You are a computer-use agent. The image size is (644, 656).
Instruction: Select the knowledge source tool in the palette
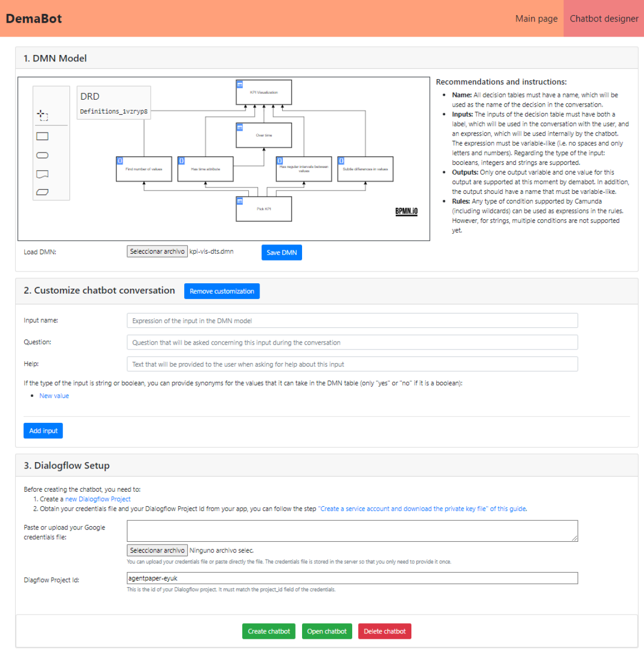pyautogui.click(x=42, y=173)
